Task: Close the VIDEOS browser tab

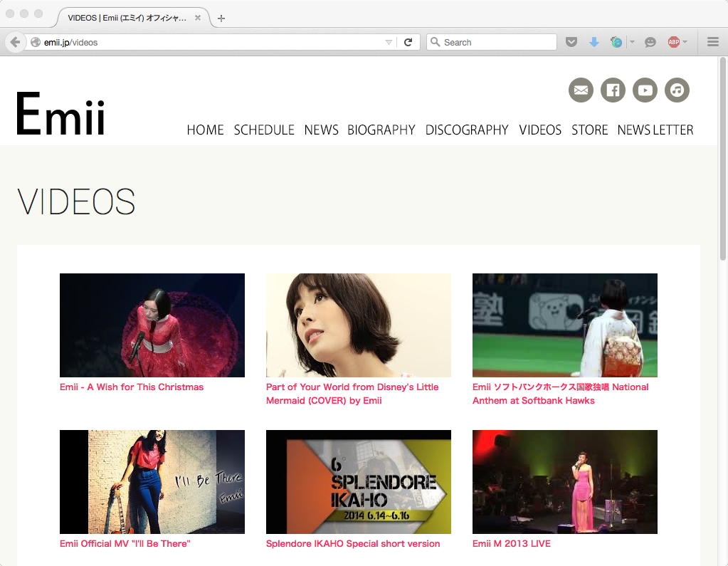Action: pyautogui.click(x=198, y=18)
